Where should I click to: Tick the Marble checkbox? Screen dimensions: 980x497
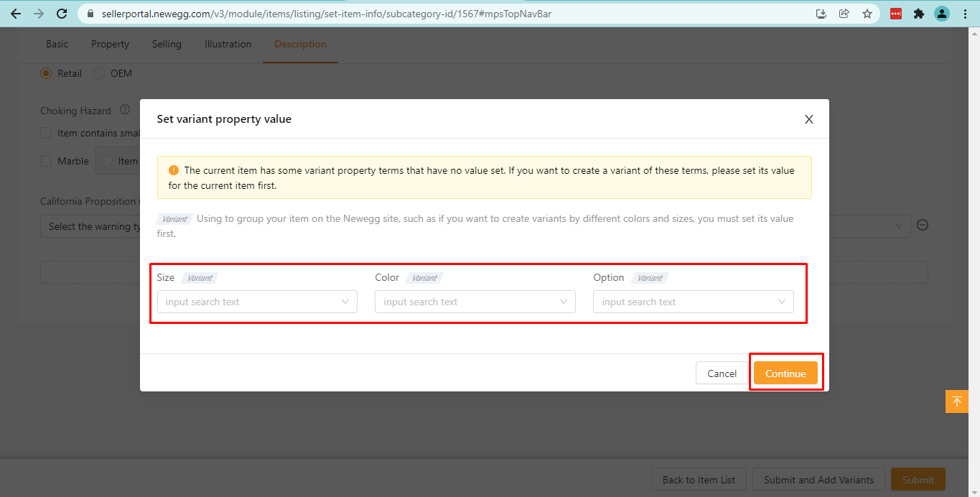[x=46, y=161]
